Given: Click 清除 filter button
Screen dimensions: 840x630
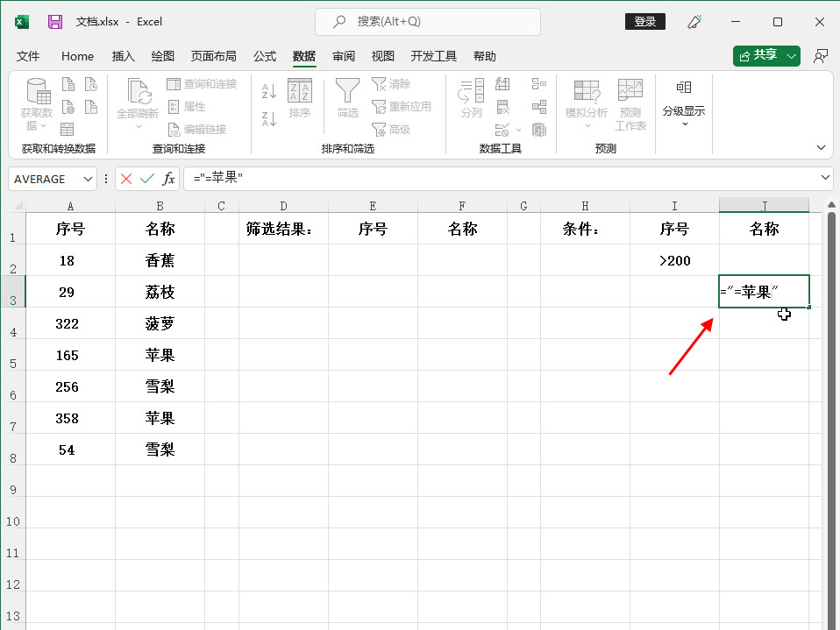Looking at the screenshot, I should (391, 84).
